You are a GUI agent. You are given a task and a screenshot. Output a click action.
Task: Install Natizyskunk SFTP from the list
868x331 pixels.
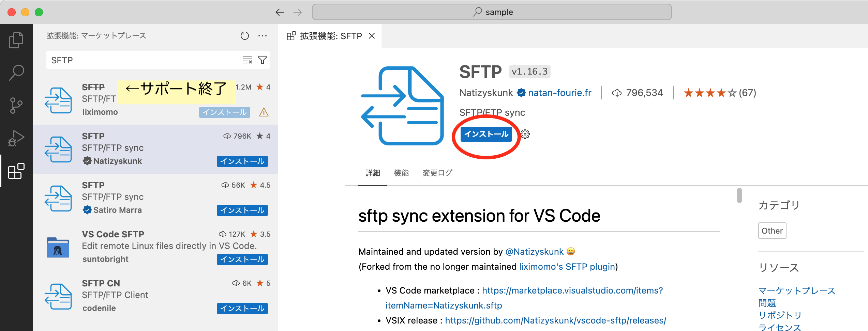(x=242, y=161)
